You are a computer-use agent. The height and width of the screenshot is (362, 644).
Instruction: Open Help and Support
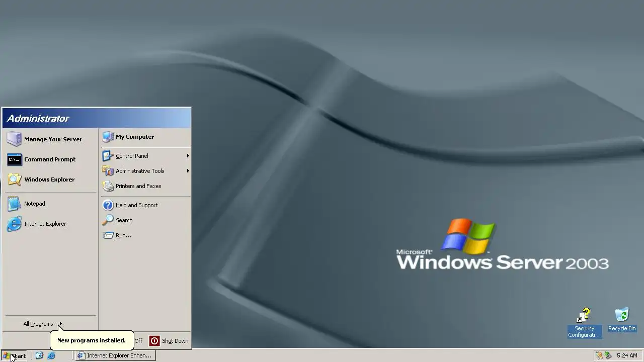coord(145,205)
